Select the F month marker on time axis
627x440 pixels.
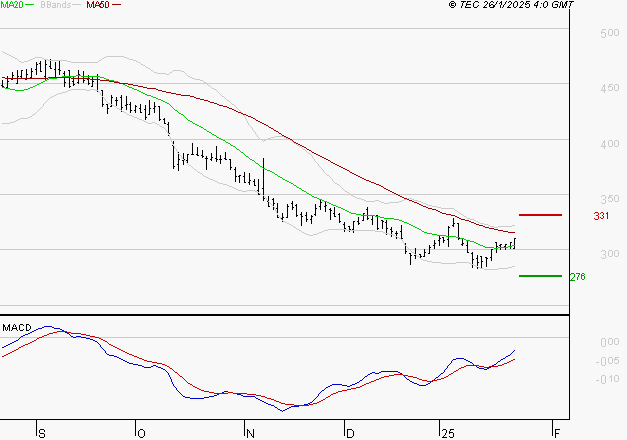coord(555,433)
